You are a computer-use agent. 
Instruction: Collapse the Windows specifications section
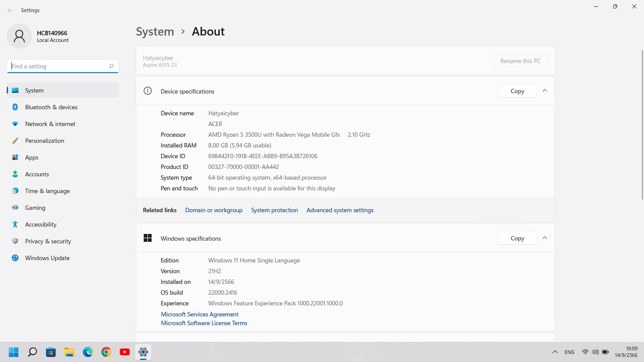(545, 238)
